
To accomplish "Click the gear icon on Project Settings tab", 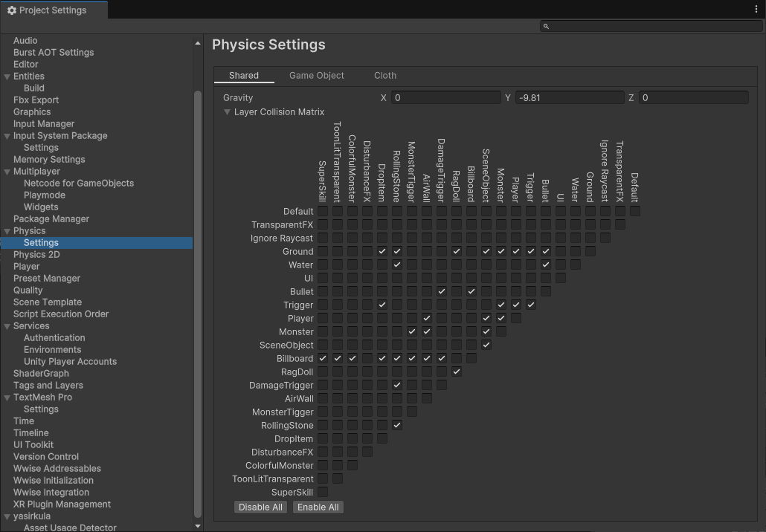I will 11,10.
